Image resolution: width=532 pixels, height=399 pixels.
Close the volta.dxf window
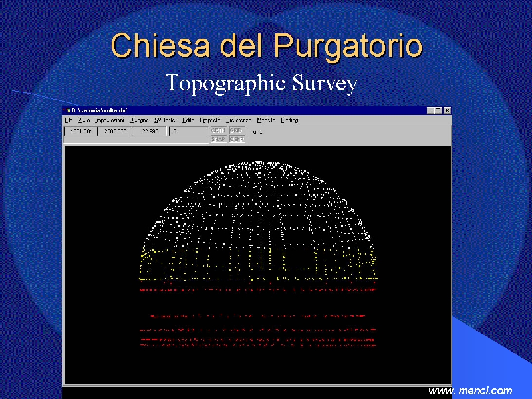pyautogui.click(x=447, y=110)
